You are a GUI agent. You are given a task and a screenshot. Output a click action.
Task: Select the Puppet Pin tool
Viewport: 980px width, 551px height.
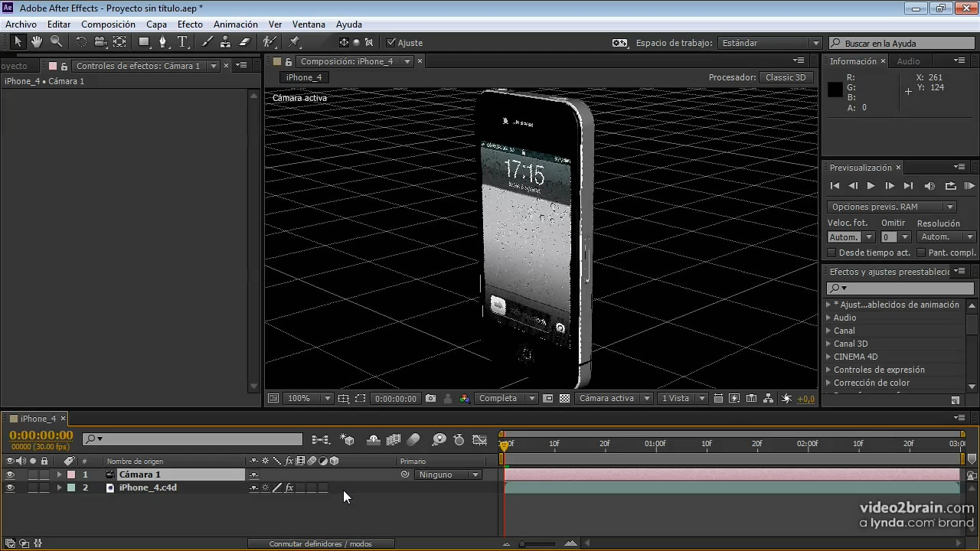(295, 42)
